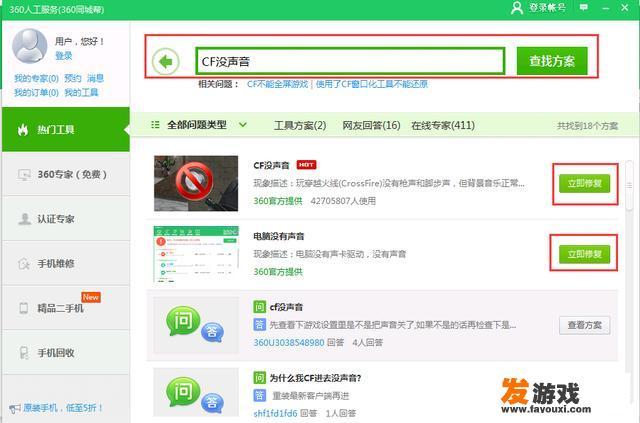Open 我的专家(0) link

(x=36, y=78)
